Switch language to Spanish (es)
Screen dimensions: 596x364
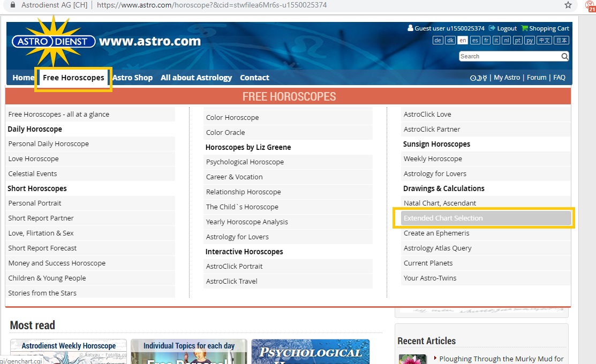(x=475, y=40)
